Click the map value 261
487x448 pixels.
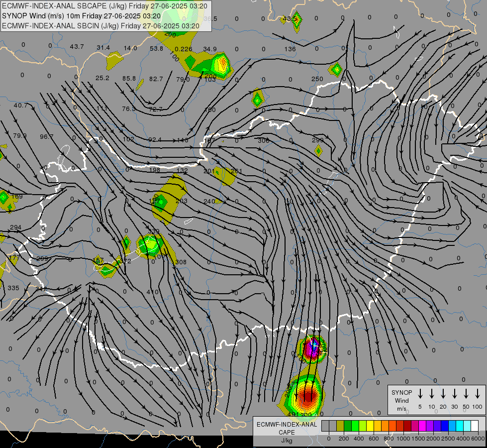(236, 171)
